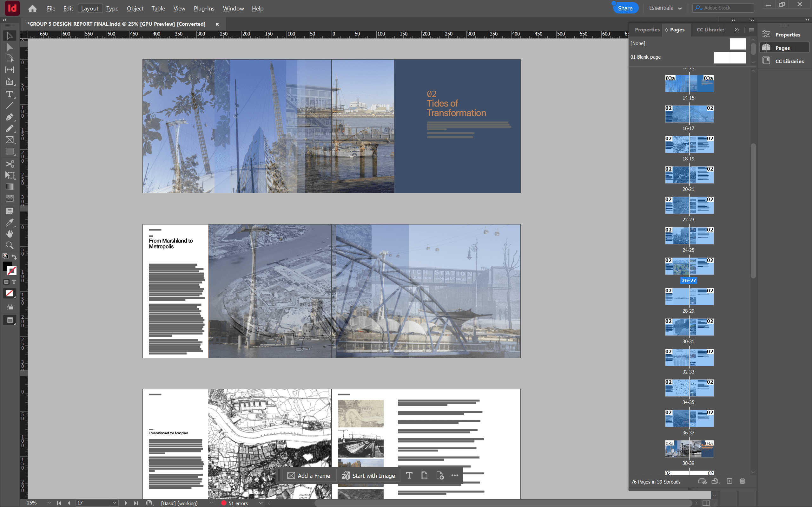The image size is (812, 507).
Task: Select the Rectangle Frame tool
Action: coord(10,140)
